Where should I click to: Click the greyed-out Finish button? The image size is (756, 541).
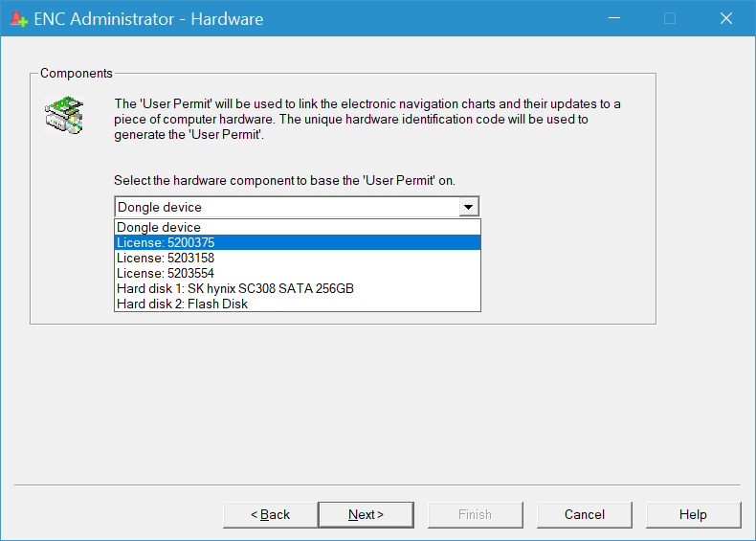tap(475, 515)
